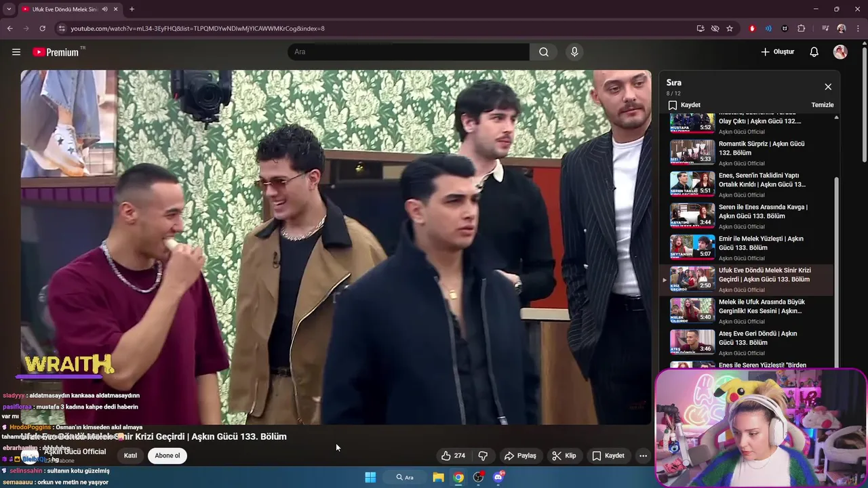The height and width of the screenshot is (488, 868).
Task: Click Oluştur create button
Action: point(778,52)
